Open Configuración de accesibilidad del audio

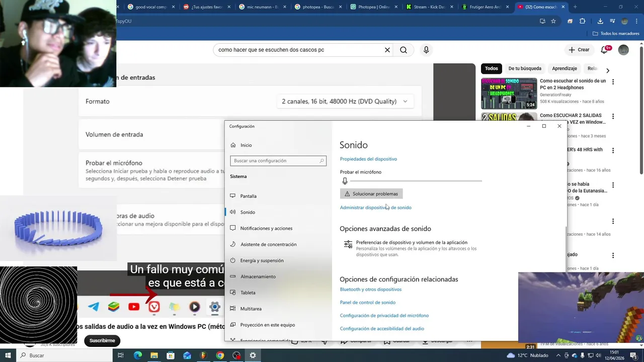[382, 328]
